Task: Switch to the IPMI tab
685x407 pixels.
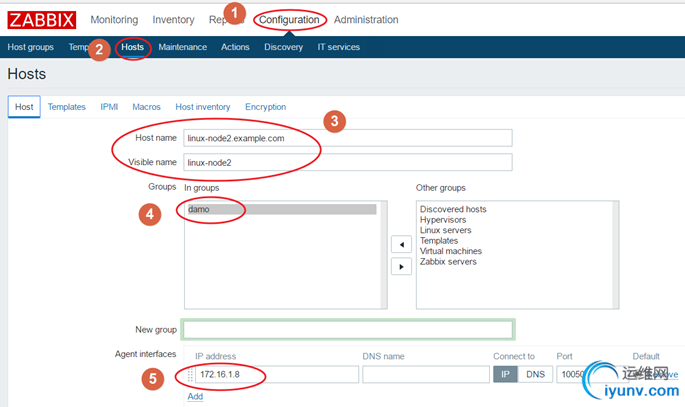Action: [x=109, y=107]
